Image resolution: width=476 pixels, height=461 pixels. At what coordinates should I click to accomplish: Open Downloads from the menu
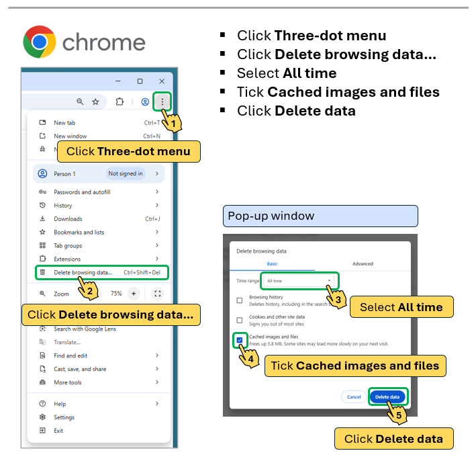(x=99, y=219)
